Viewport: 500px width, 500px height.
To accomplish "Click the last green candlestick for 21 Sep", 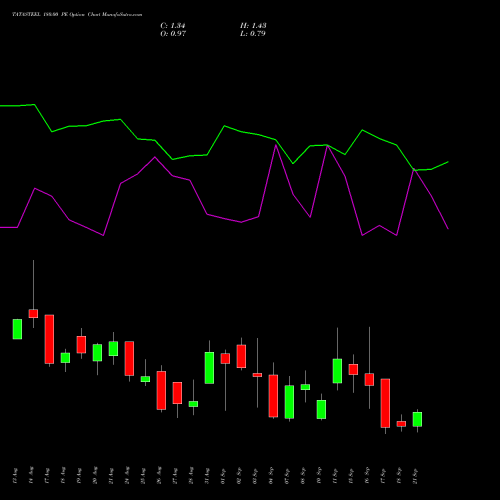I will pos(417,419).
